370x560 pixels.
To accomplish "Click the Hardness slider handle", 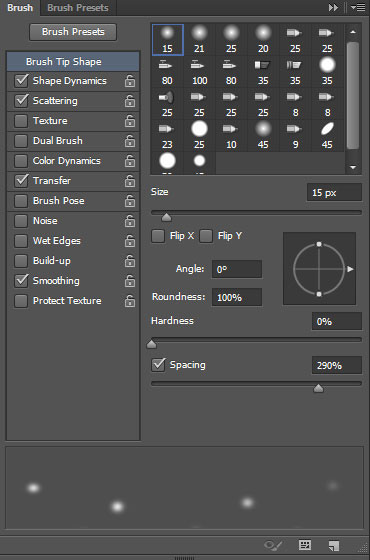I will (151, 344).
